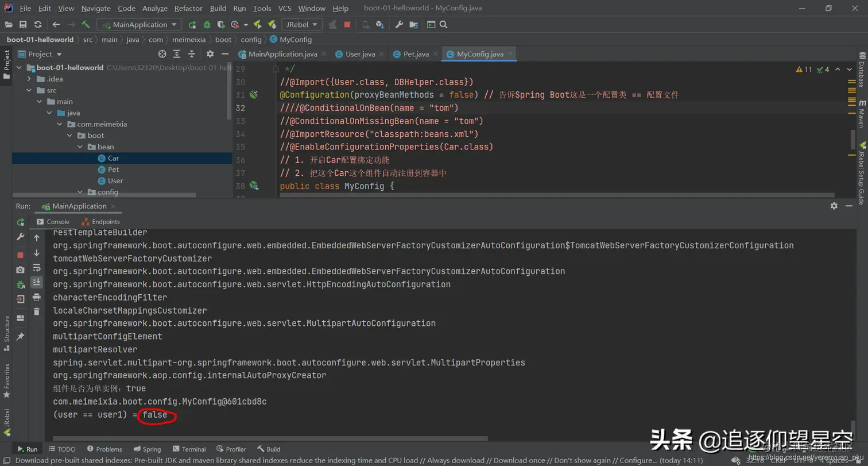Viewport: 868px width, 466px height.
Task: Expand the .idea folder
Action: click(x=29, y=79)
